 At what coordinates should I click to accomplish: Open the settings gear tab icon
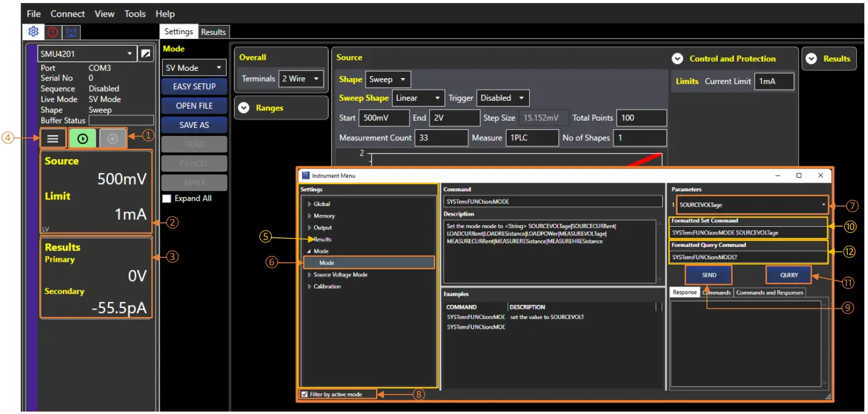[34, 32]
